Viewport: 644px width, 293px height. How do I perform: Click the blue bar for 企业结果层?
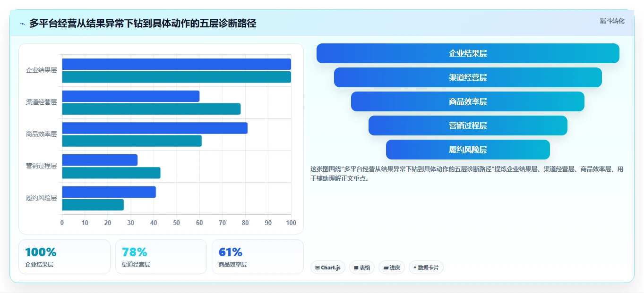coord(176,64)
